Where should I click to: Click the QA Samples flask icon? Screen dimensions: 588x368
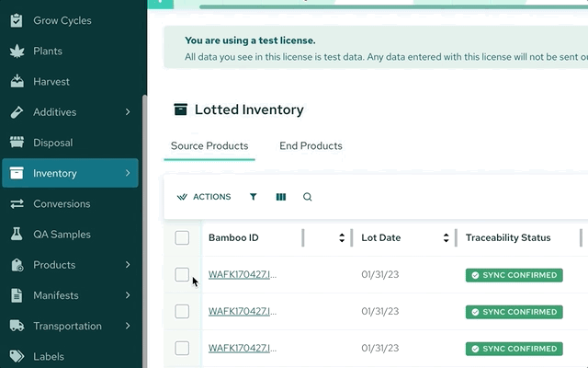pos(17,234)
